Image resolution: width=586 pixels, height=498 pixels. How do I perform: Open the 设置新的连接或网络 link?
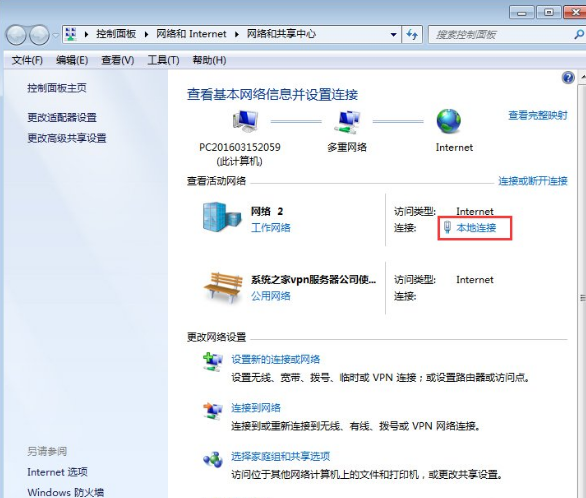[x=275, y=359]
